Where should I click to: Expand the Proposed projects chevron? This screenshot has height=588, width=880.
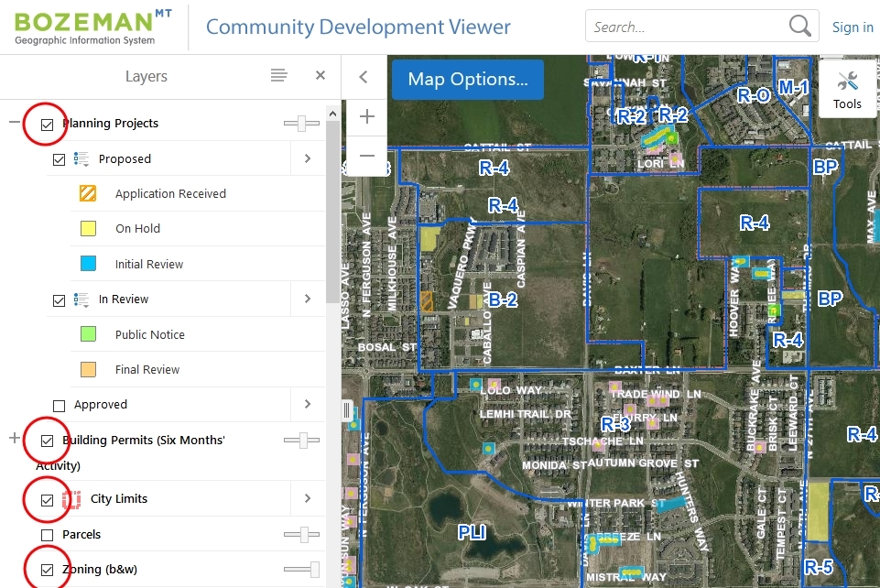pyautogui.click(x=308, y=158)
